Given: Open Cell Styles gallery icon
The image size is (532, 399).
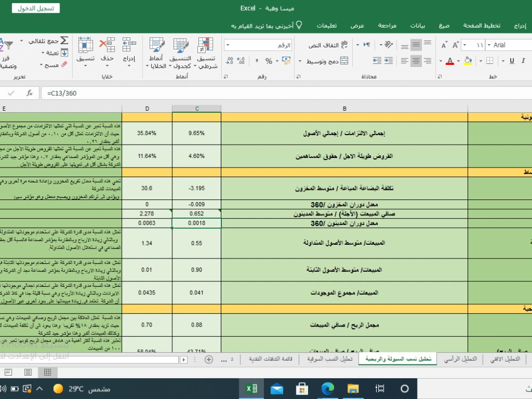Looking at the screenshot, I should point(156,45).
